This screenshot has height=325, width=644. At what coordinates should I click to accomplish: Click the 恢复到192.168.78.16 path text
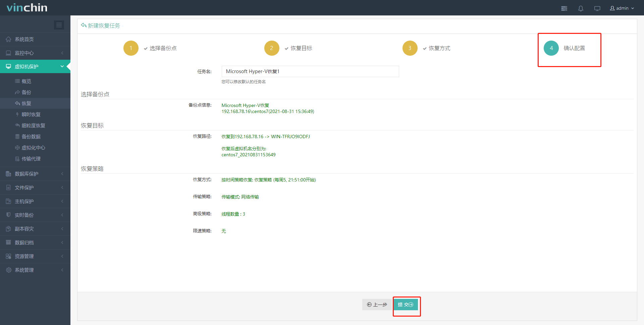pos(266,137)
